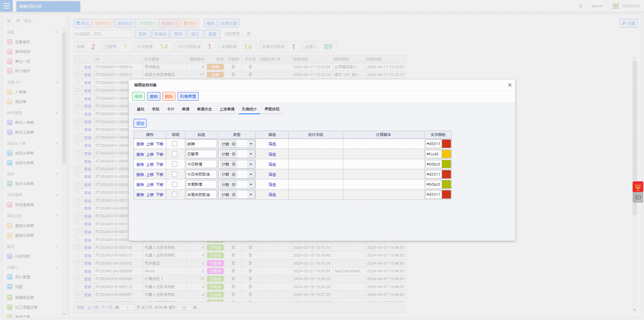The height and width of the screenshot is (320, 644).
Task: Open 叫空栈板 sidebar icon
Action: (x=10, y=256)
